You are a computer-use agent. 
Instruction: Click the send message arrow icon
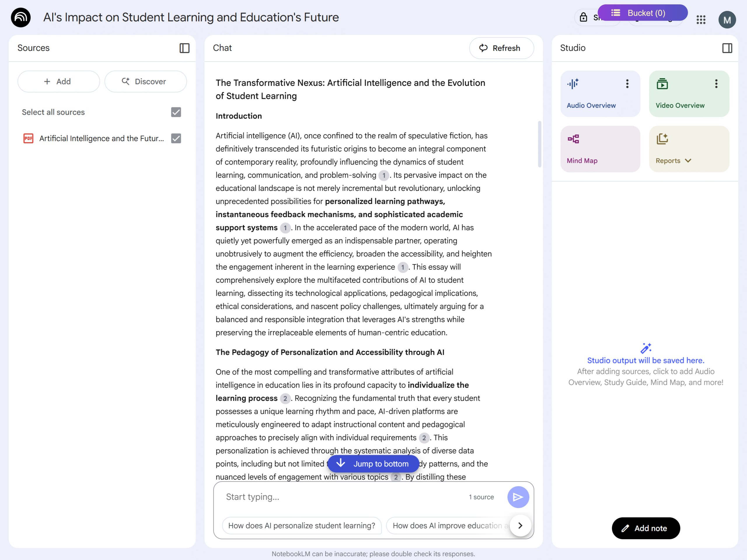tap(518, 497)
